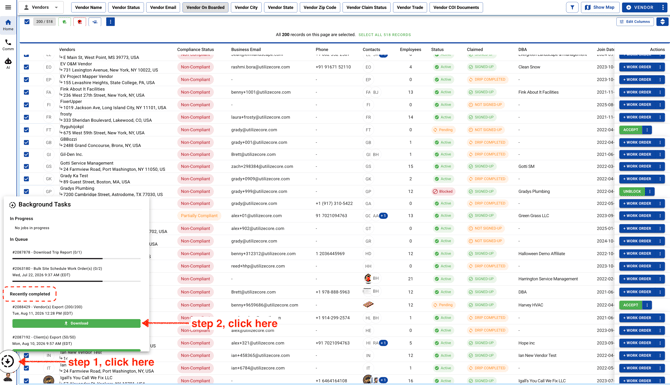Click ACCEPT for the ftyguhijokpl vendor
This screenshot has width=670, height=385.
631,130
